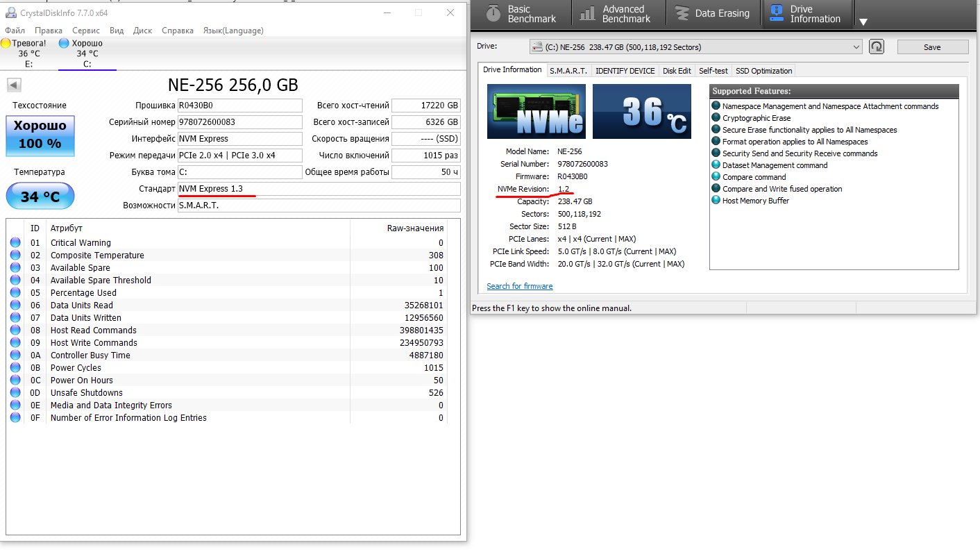
Task: Click the Compare command feature indicator
Action: [716, 177]
